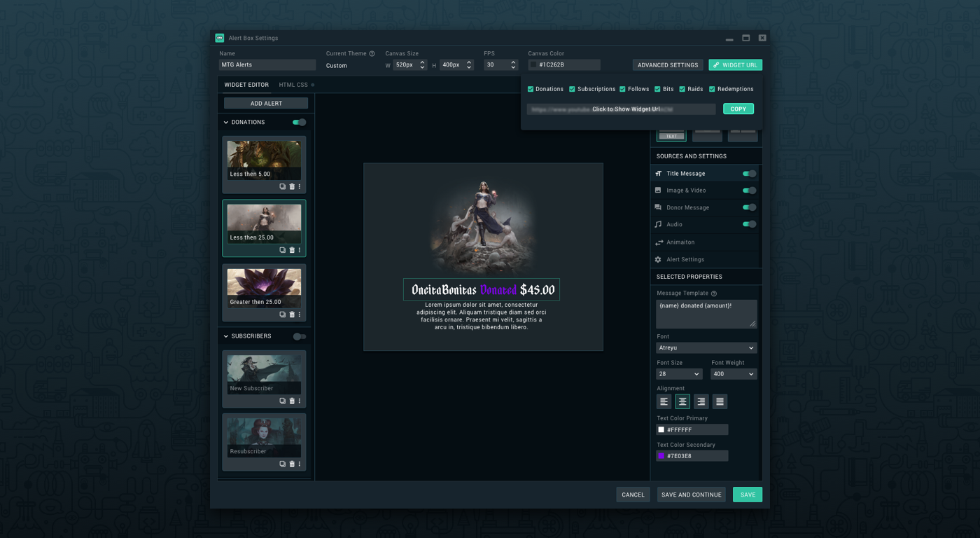Toggle the Donations section switch

click(x=300, y=123)
